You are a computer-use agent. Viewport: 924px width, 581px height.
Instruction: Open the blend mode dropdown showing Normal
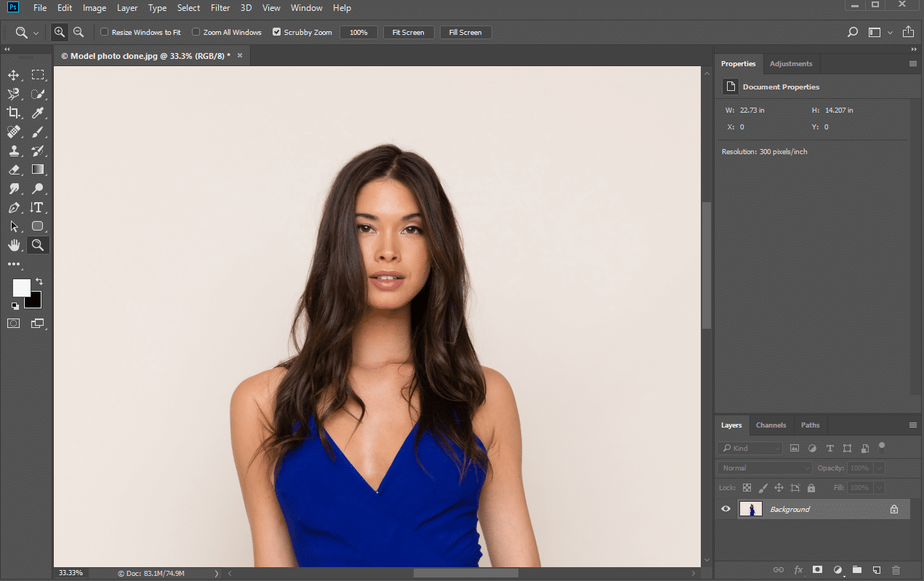(x=764, y=468)
